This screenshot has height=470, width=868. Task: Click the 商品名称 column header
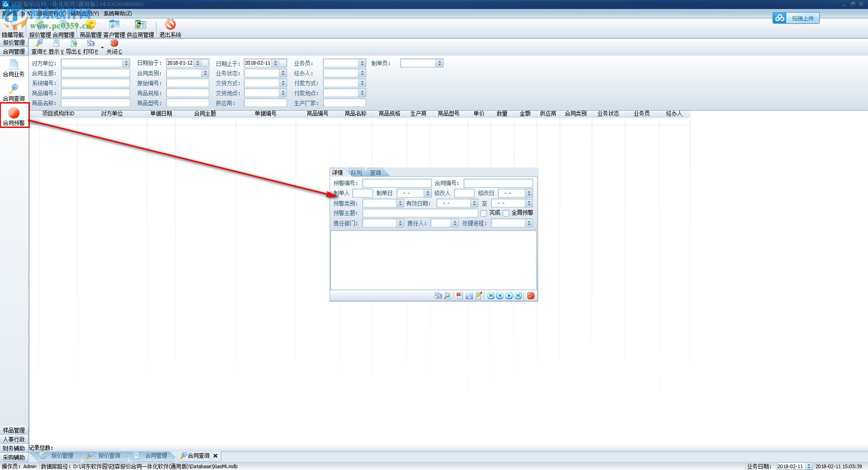coord(356,113)
